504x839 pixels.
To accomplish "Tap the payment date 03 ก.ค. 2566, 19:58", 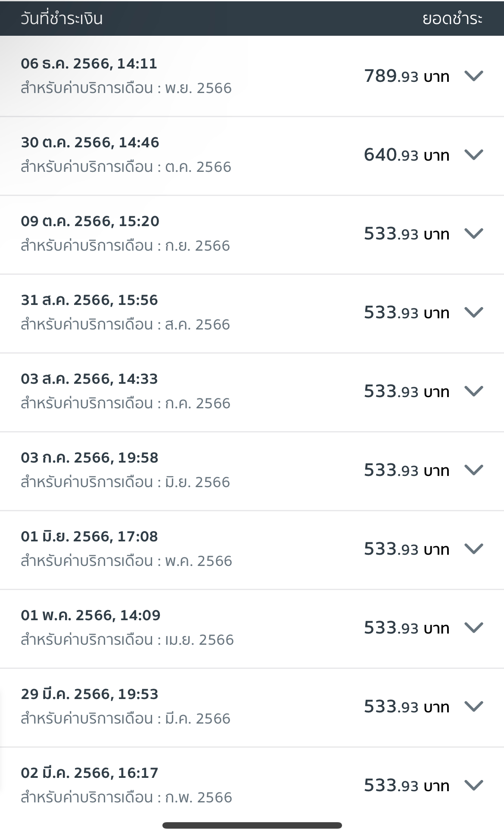I will pos(90,458).
